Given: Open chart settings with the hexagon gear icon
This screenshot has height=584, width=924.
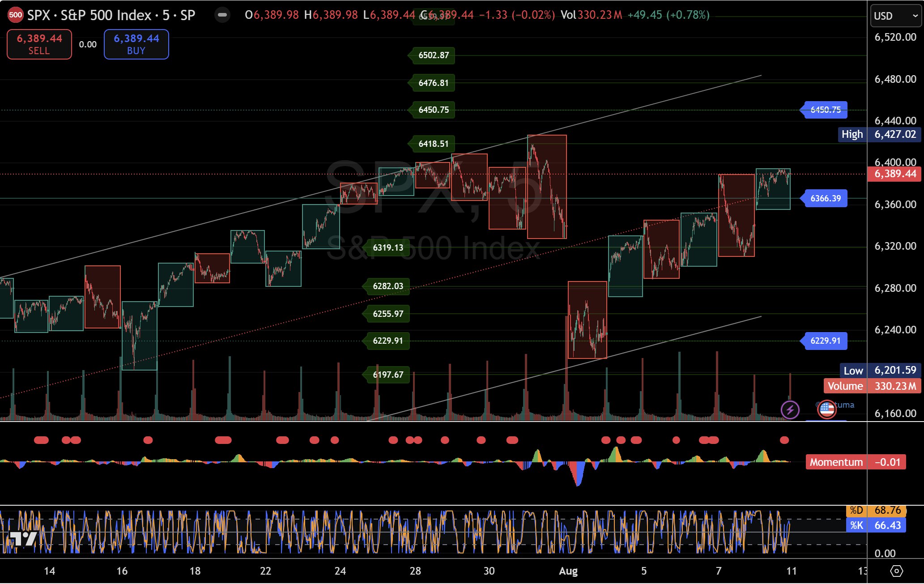Looking at the screenshot, I should 896,571.
